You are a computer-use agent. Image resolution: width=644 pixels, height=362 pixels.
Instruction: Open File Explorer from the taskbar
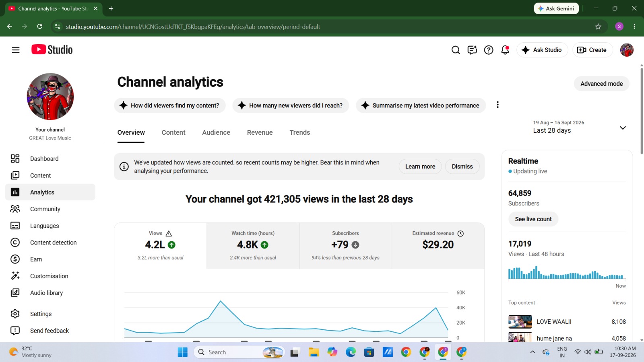pyautogui.click(x=314, y=352)
